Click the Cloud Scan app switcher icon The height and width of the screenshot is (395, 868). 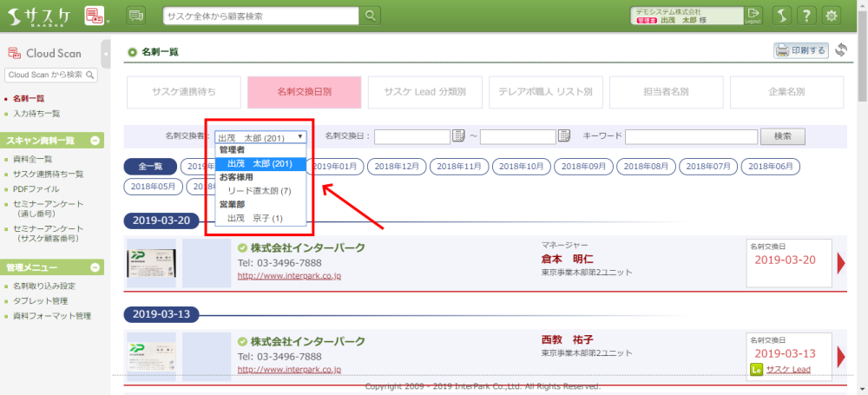click(x=95, y=16)
